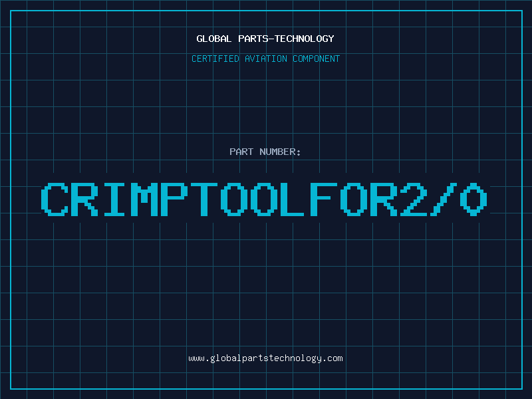
Task: Click the letter M in the part number
Action: tap(146, 199)
